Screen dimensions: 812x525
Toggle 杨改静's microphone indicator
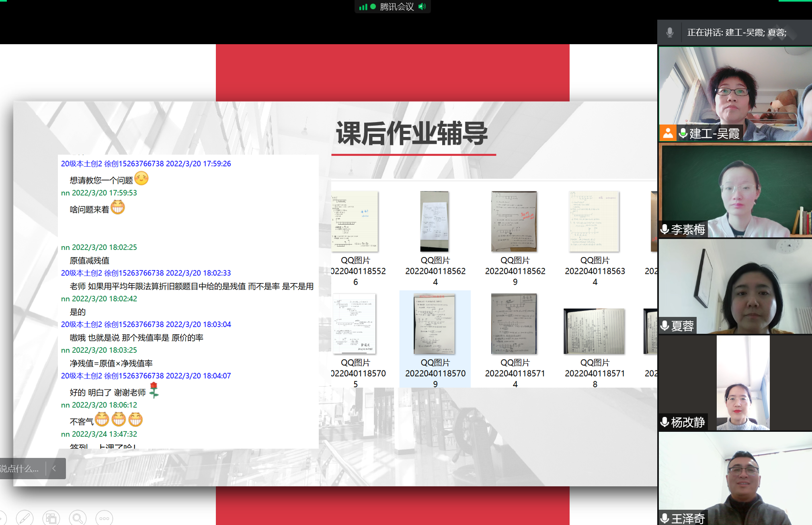[665, 422]
